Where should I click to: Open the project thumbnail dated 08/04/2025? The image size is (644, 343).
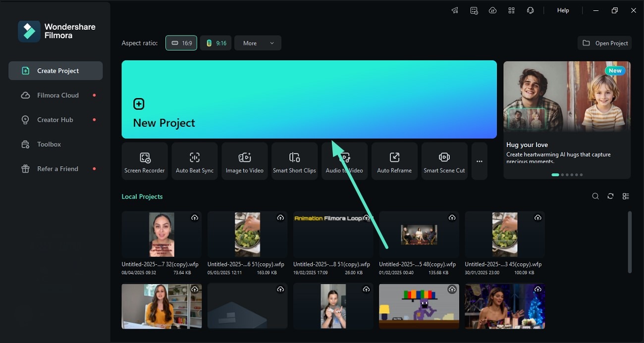[x=161, y=234]
